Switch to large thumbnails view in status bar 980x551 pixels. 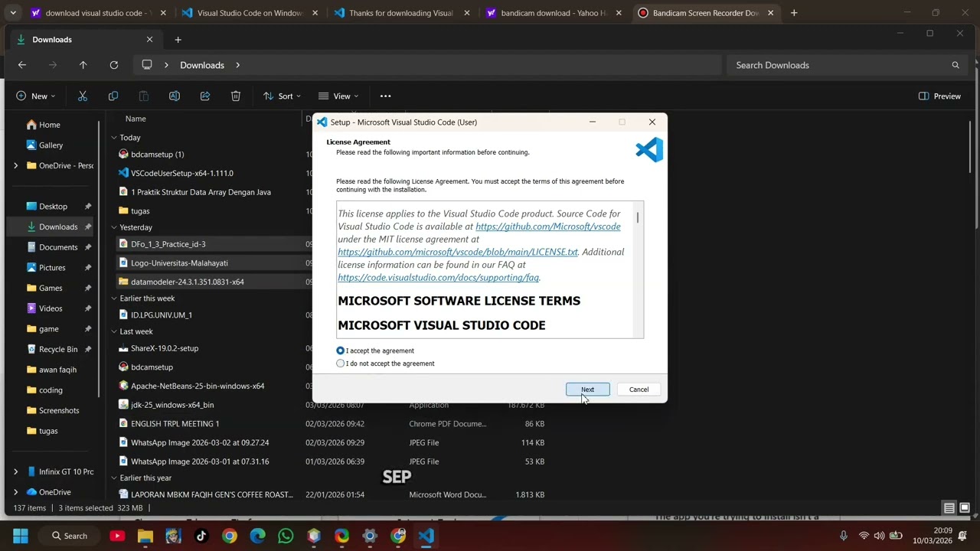[965, 508]
